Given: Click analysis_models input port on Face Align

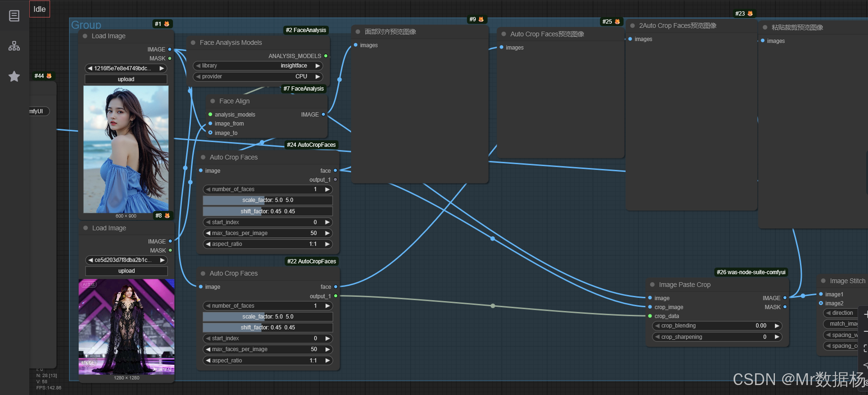Looking at the screenshot, I should click(x=210, y=114).
